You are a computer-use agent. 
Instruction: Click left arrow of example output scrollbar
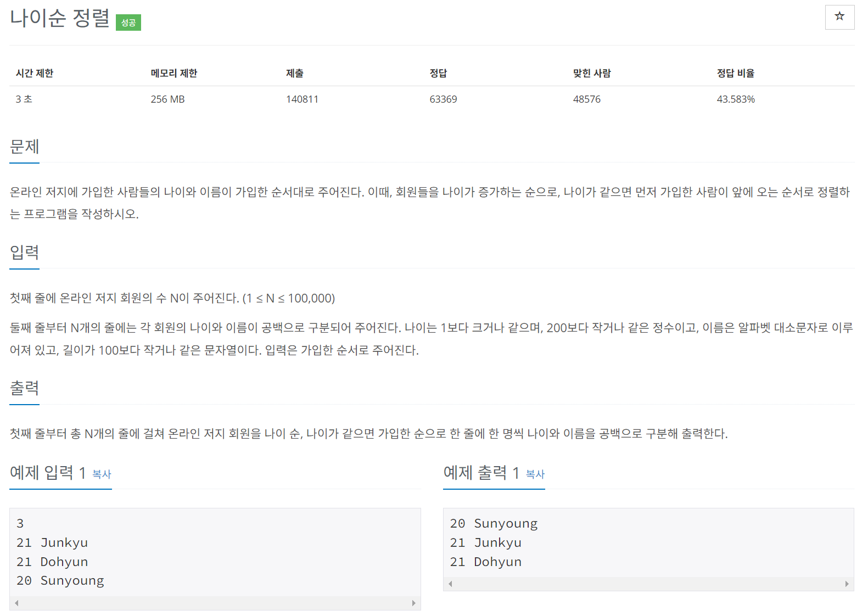[450, 584]
